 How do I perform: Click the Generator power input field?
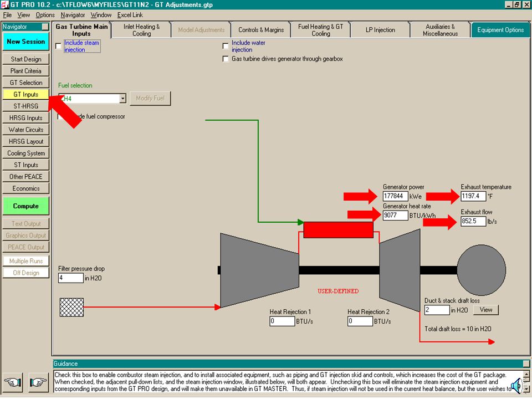click(395, 196)
